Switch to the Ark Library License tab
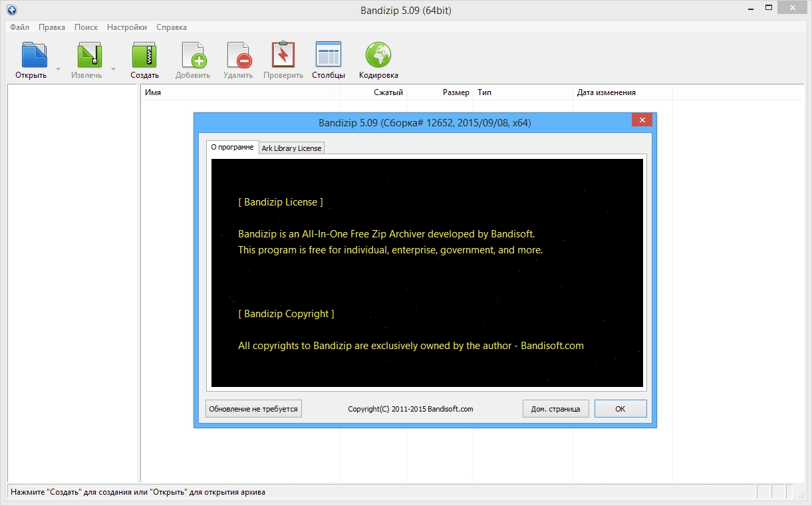812x506 pixels. coord(291,148)
